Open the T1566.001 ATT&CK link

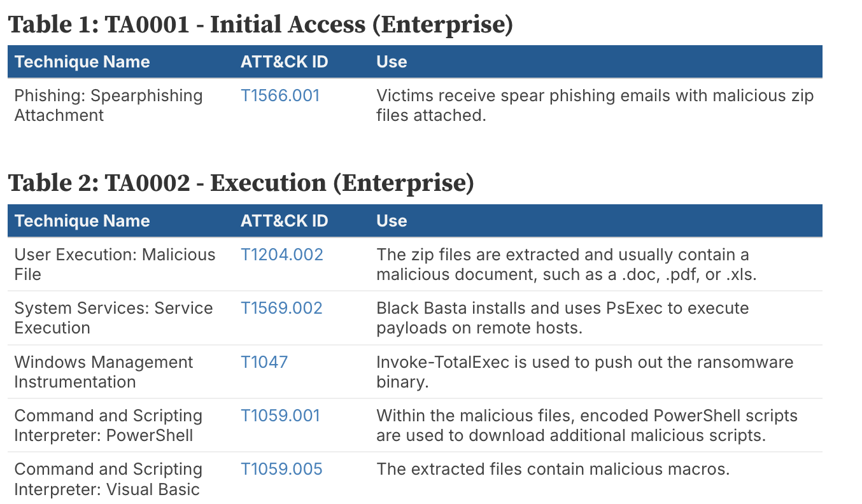(280, 95)
